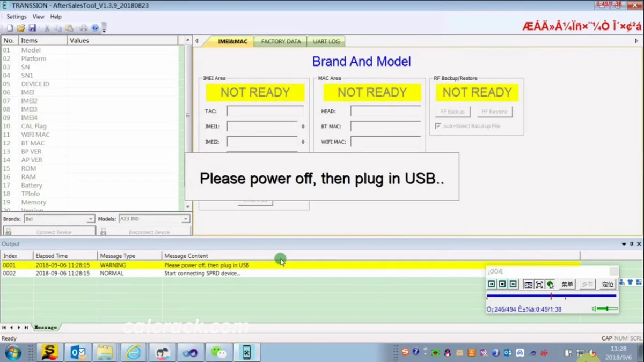Toggle the Auto-Select Backup File checkbox
644x362 pixels.
(438, 126)
